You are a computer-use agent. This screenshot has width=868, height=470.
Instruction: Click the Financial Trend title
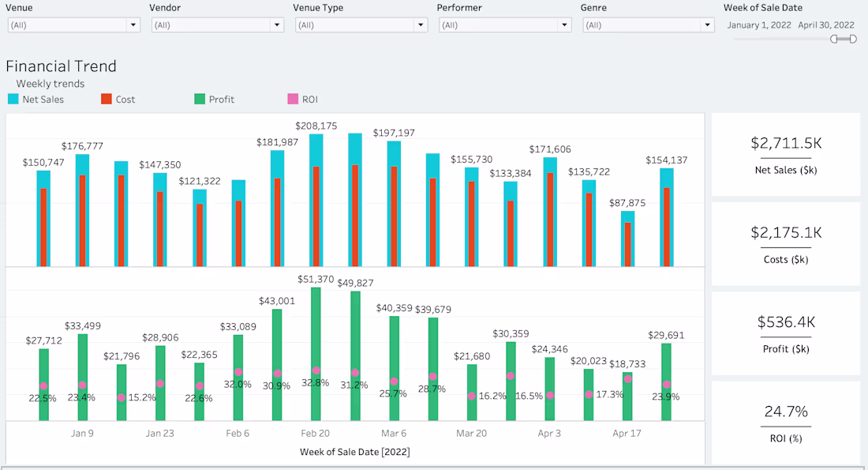tap(61, 66)
